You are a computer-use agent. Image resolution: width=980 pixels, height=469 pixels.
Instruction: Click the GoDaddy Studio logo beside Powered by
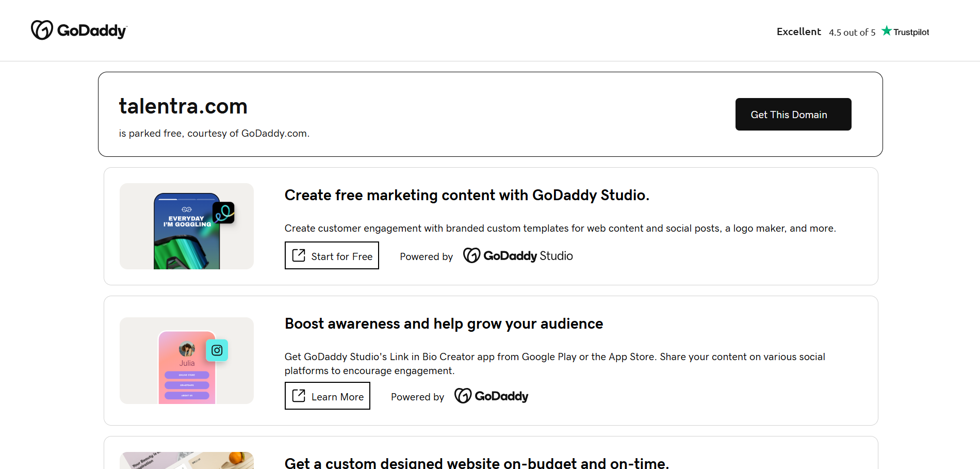[x=518, y=256]
